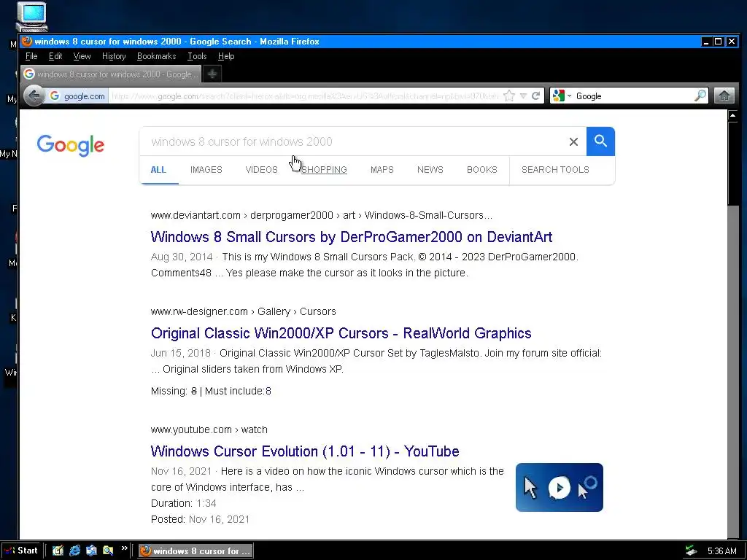
Task: Click the Show Desktop quick launch icon
Action: click(x=58, y=551)
